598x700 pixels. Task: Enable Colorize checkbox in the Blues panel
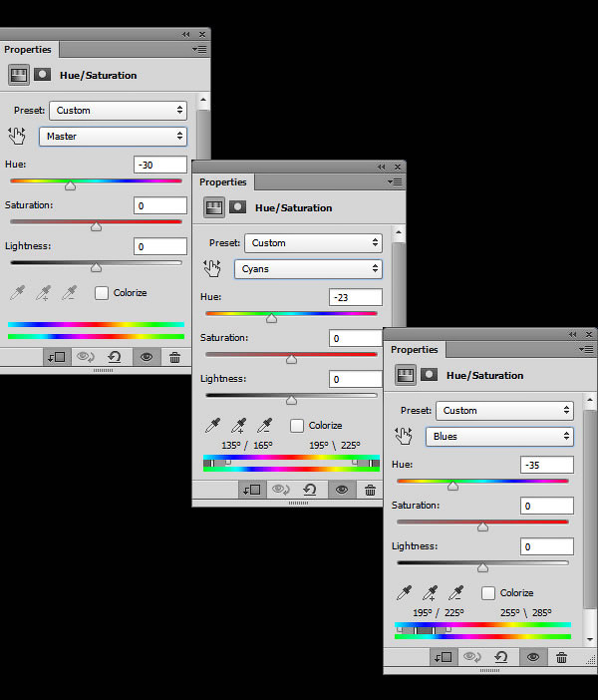point(488,593)
